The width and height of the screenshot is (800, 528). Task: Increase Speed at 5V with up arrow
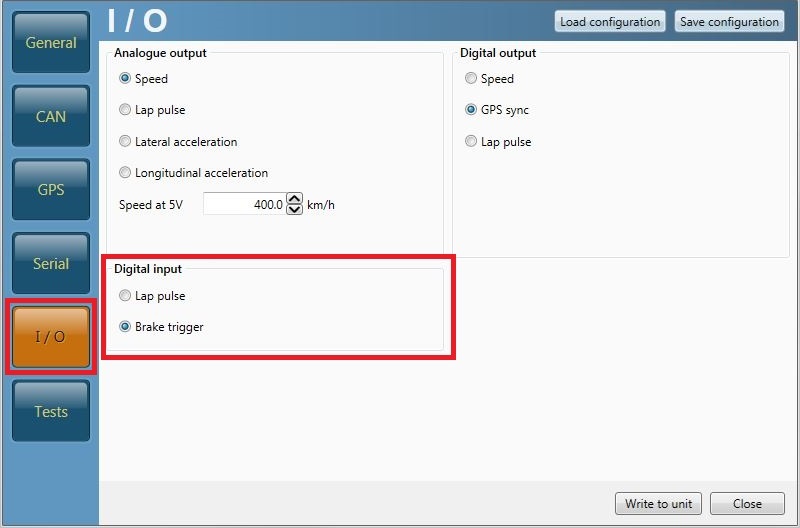point(294,199)
